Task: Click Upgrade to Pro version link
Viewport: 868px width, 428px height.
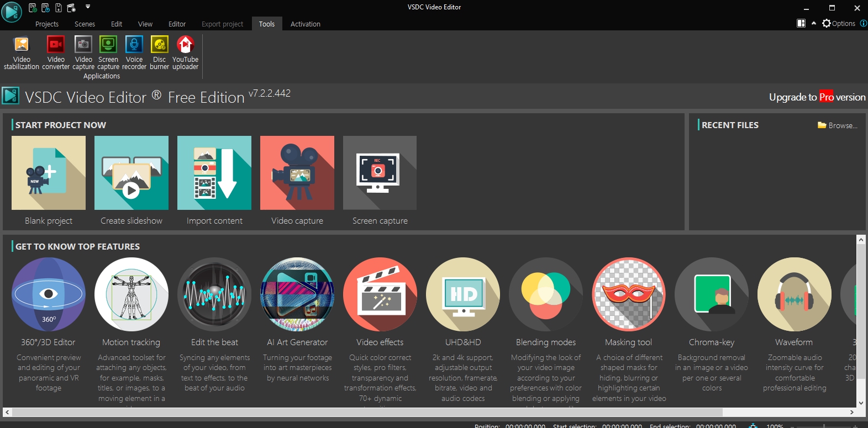Action: point(817,97)
